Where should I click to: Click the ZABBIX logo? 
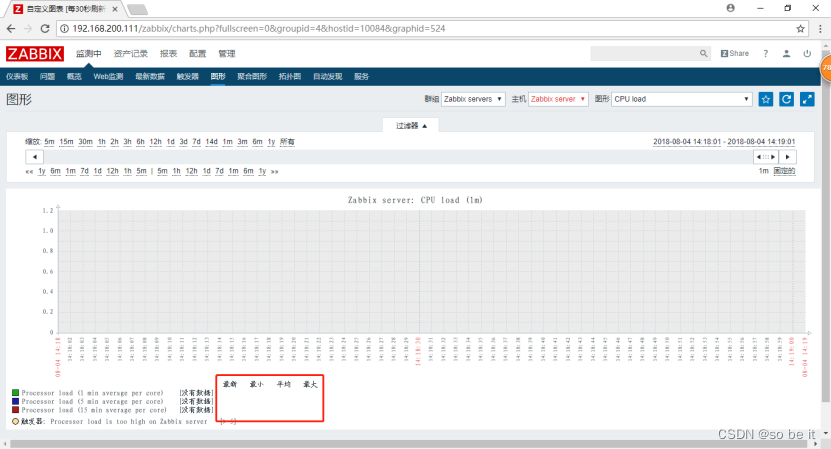[x=35, y=54]
